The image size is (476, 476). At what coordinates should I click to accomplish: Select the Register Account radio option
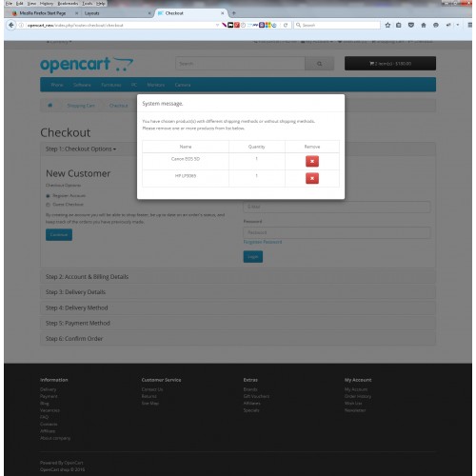49,196
